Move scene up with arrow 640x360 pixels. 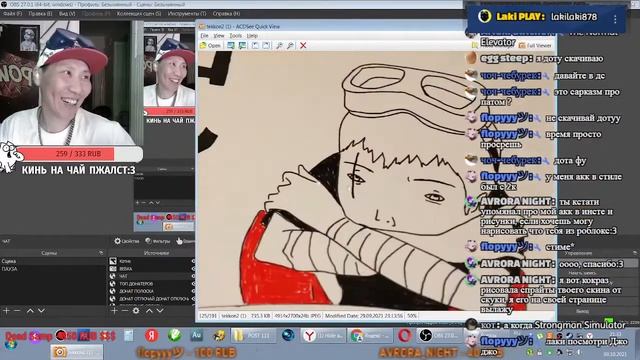30,311
